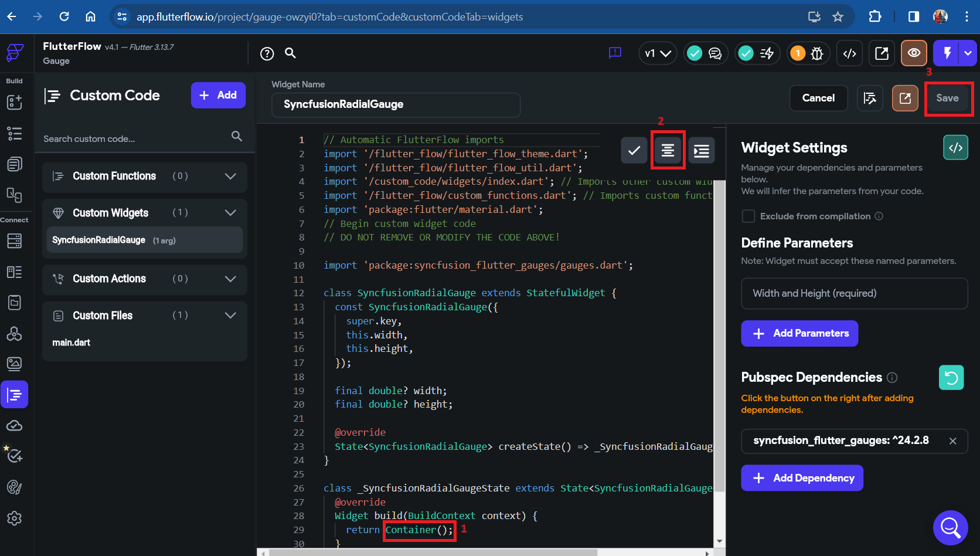This screenshot has height=556, width=980.
Task: Open the Widget Tree list icon
Action: click(x=14, y=133)
